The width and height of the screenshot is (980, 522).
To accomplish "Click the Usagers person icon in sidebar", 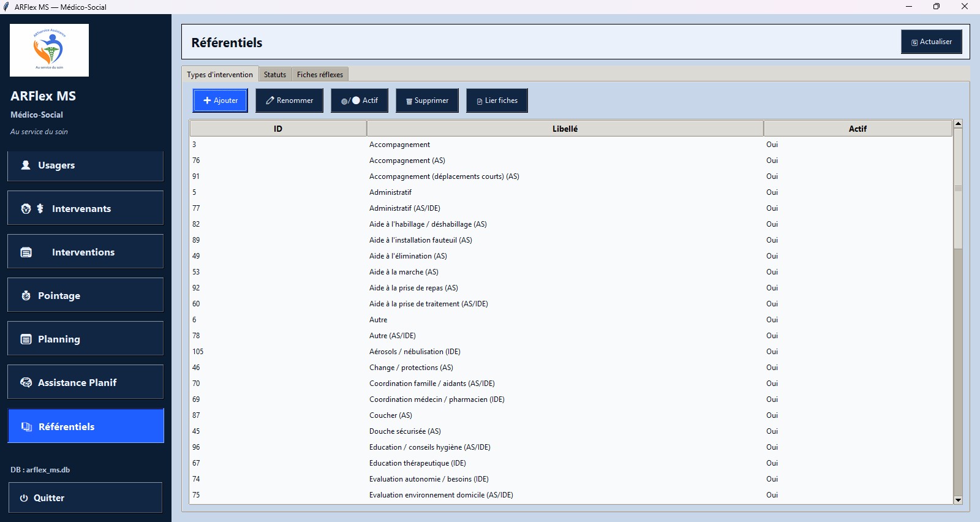I will point(26,165).
